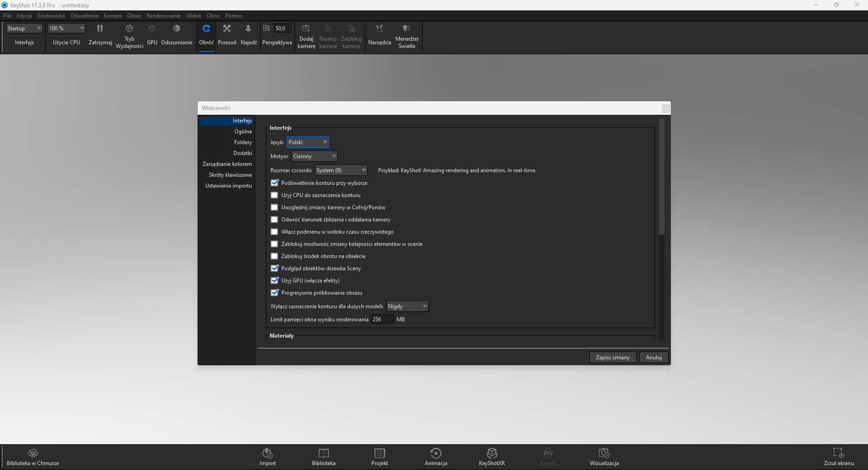Image resolution: width=868 pixels, height=470 pixels.
Task: Check Zablokuj środek obrotu na obiekcie
Action: point(274,256)
